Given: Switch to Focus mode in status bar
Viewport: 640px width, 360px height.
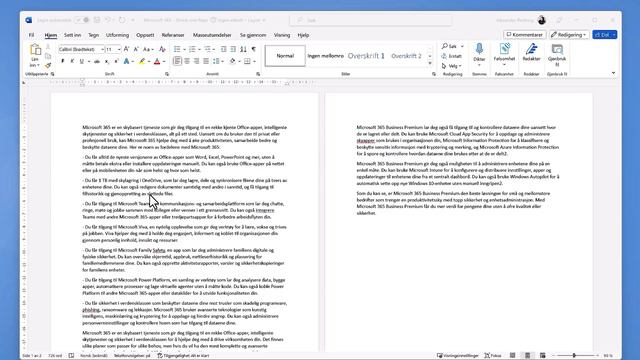Looking at the screenshot, I should (x=493, y=356).
